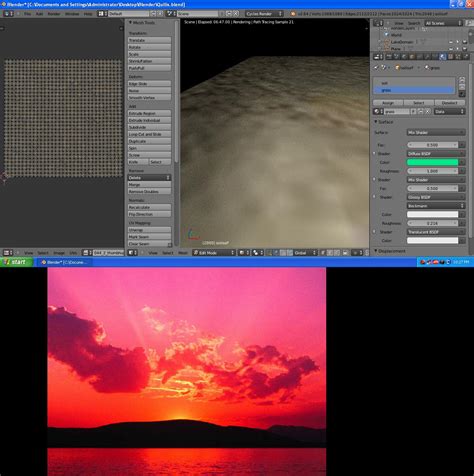Open the Render properties tab icon
The image size is (474, 476).
coord(389,56)
